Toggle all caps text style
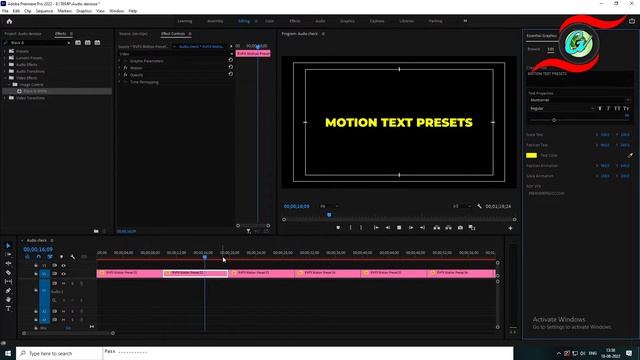 point(617,109)
